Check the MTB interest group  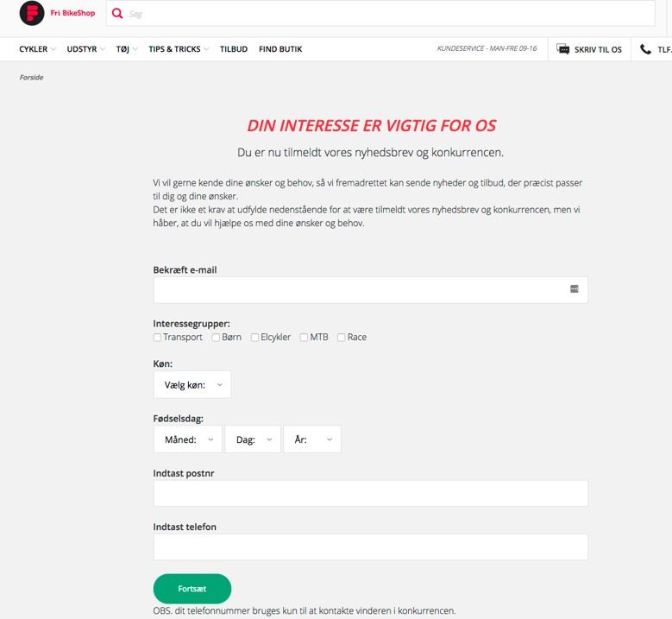[x=304, y=338]
